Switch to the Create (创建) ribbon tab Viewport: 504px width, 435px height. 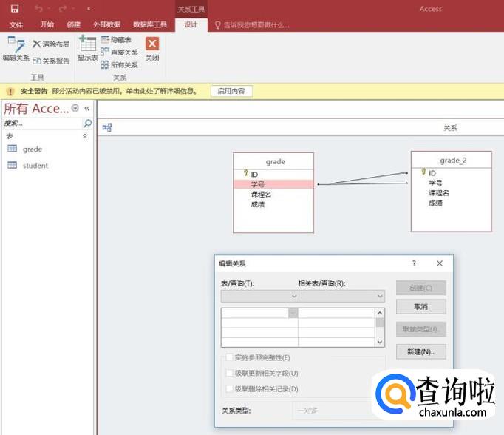[x=73, y=24]
